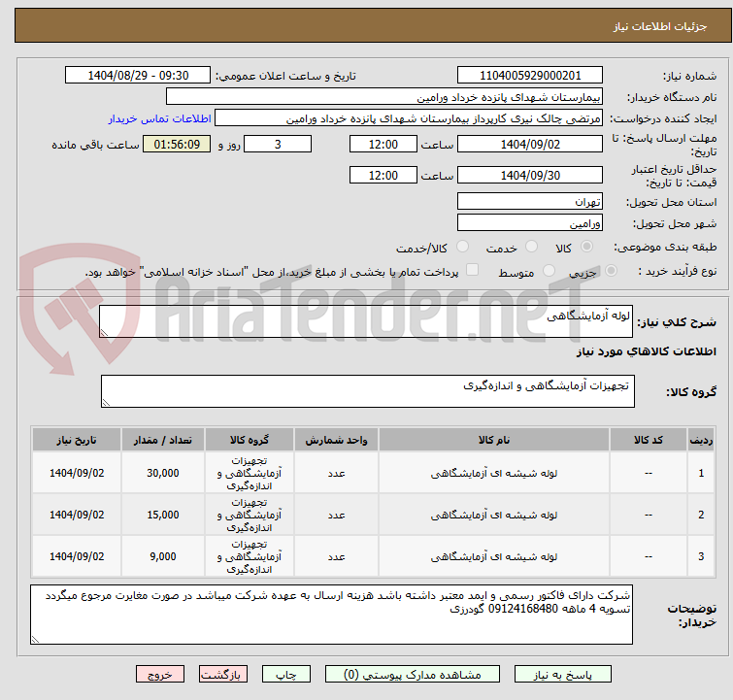
Task: Click item name لوله شیشه ای آزمایشگاهی in row 3
Action: pos(494,556)
